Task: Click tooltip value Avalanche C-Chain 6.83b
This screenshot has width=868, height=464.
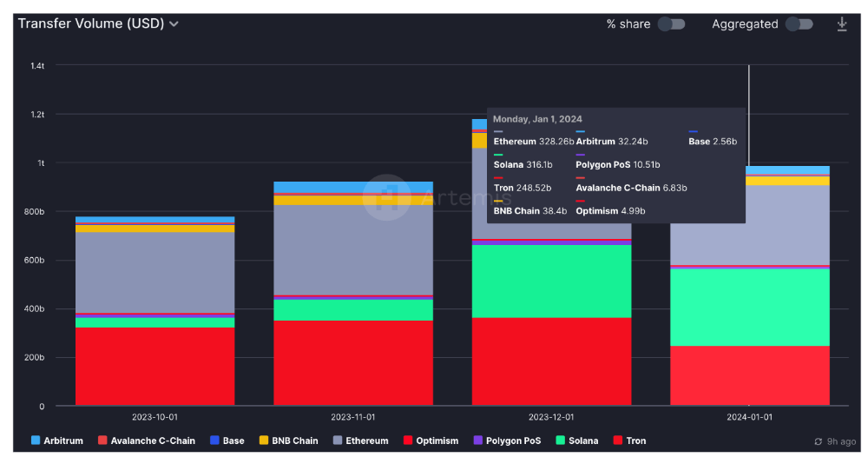Action: 631,188
